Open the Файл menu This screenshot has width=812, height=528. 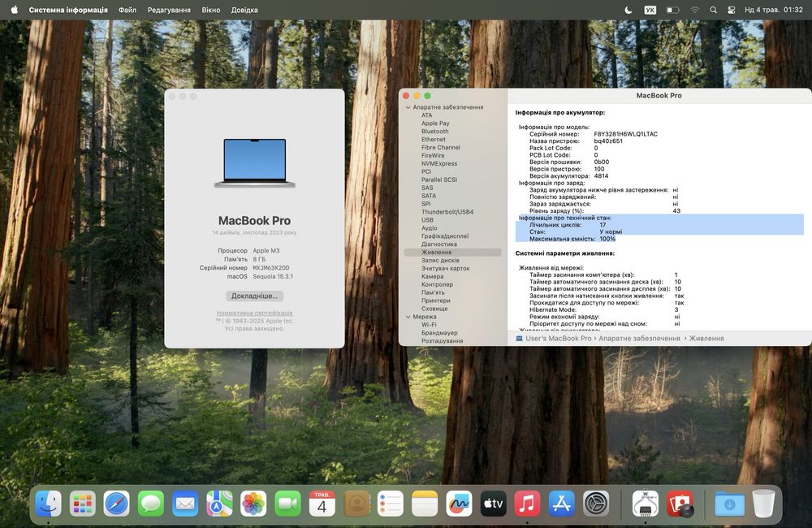click(x=127, y=10)
